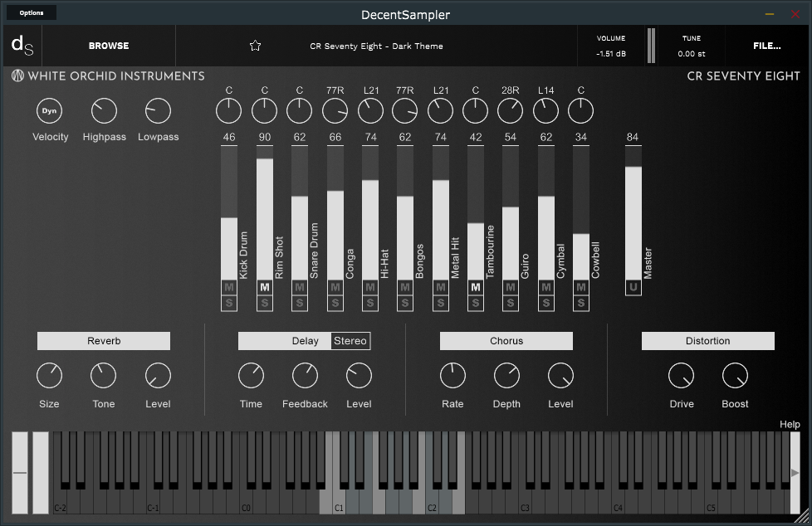The height and width of the screenshot is (526, 812).
Task: Click the Reverb Level knob
Action: click(x=158, y=375)
